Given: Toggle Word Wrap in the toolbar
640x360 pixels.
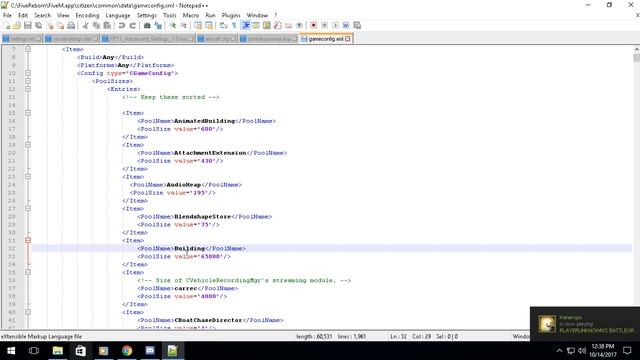Looking at the screenshot, I should coord(223,25).
